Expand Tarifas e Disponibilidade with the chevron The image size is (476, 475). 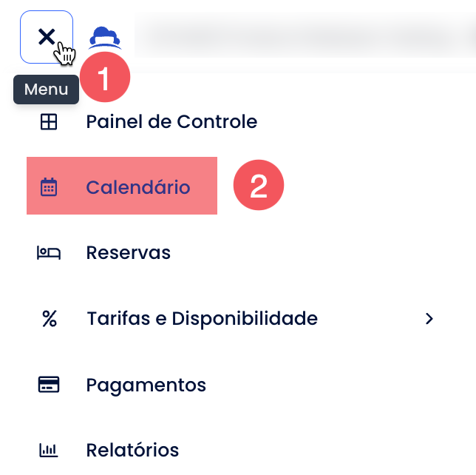[x=429, y=318]
